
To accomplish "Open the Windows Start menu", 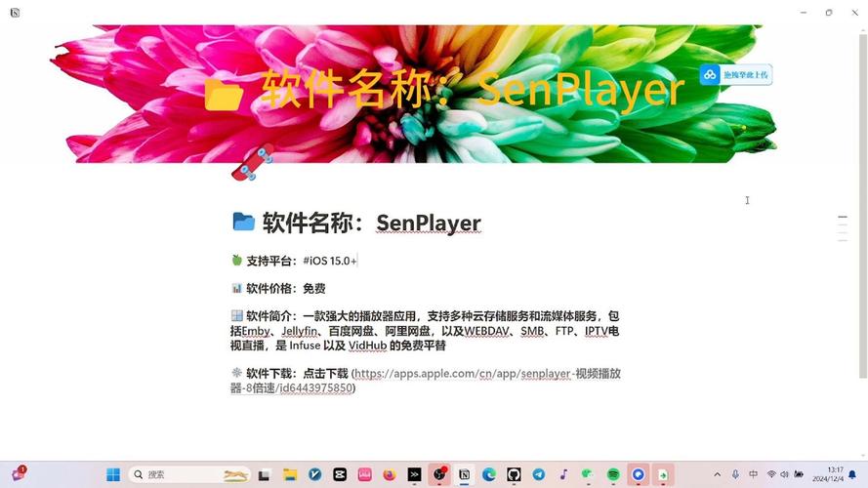I will click(113, 474).
